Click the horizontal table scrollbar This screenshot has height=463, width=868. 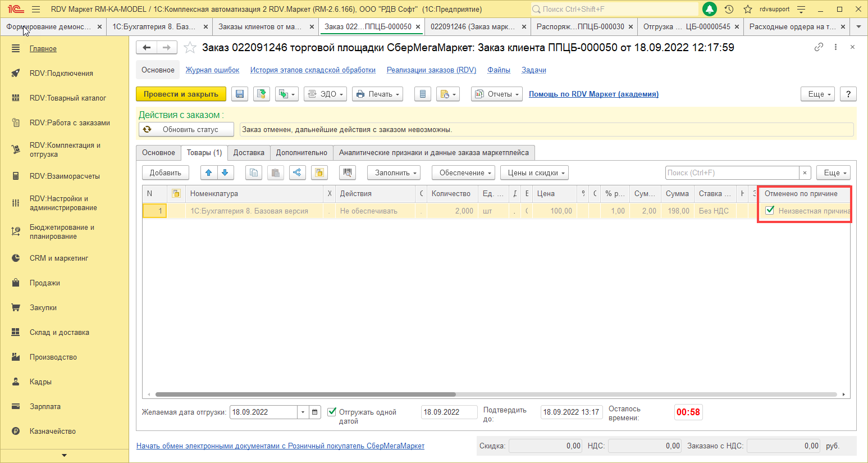pos(305,394)
